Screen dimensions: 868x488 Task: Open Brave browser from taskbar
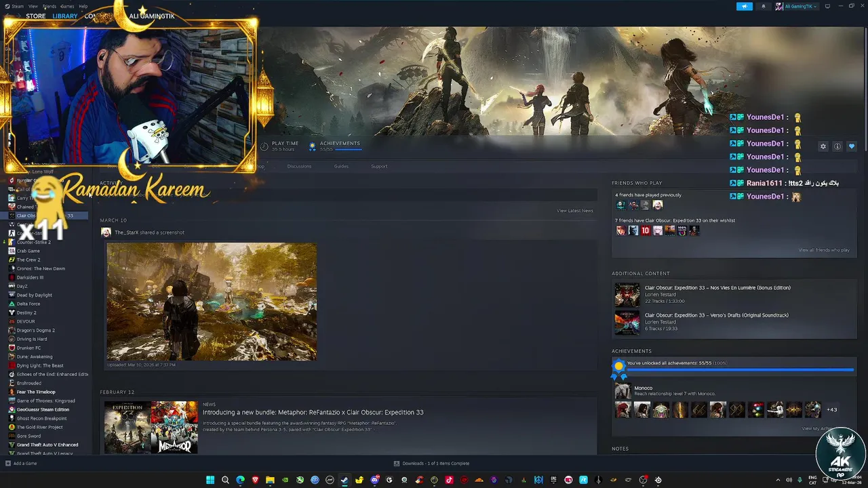pos(255,480)
